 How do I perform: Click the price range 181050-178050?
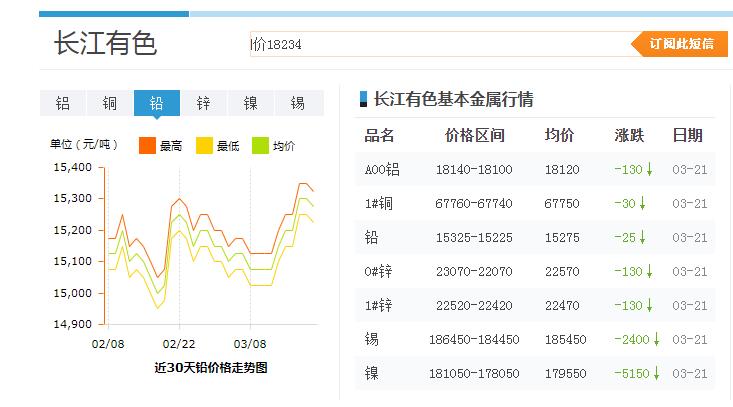[x=474, y=374]
